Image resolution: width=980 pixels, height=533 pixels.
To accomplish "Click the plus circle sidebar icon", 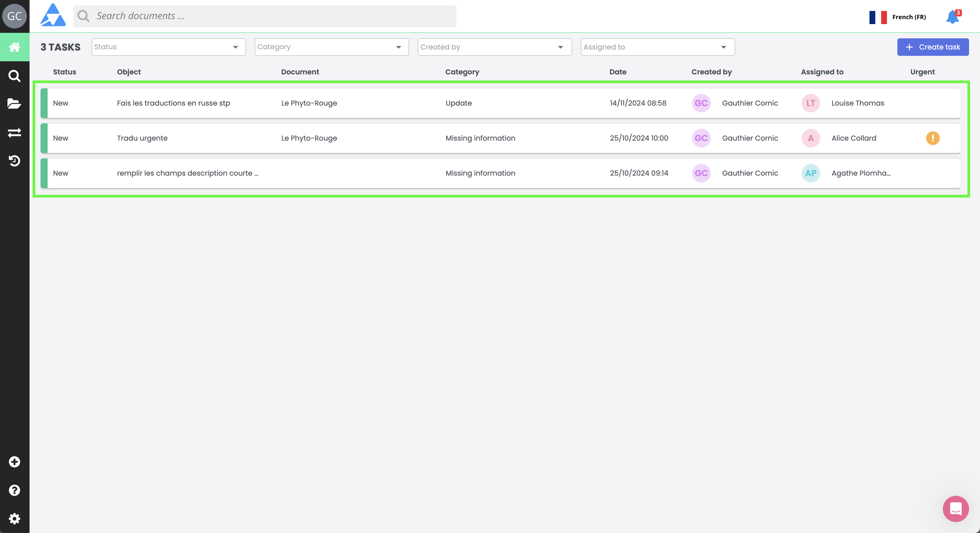I will point(15,462).
